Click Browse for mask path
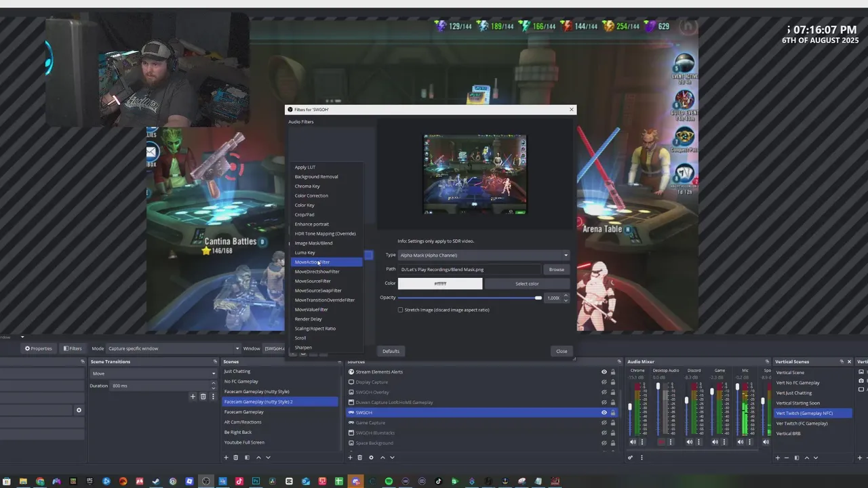Viewport: 868px width, 488px height. pyautogui.click(x=557, y=269)
